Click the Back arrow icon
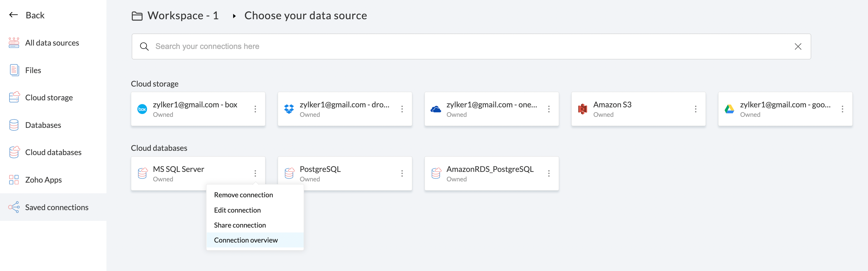Image resolution: width=868 pixels, height=271 pixels. [x=13, y=15]
